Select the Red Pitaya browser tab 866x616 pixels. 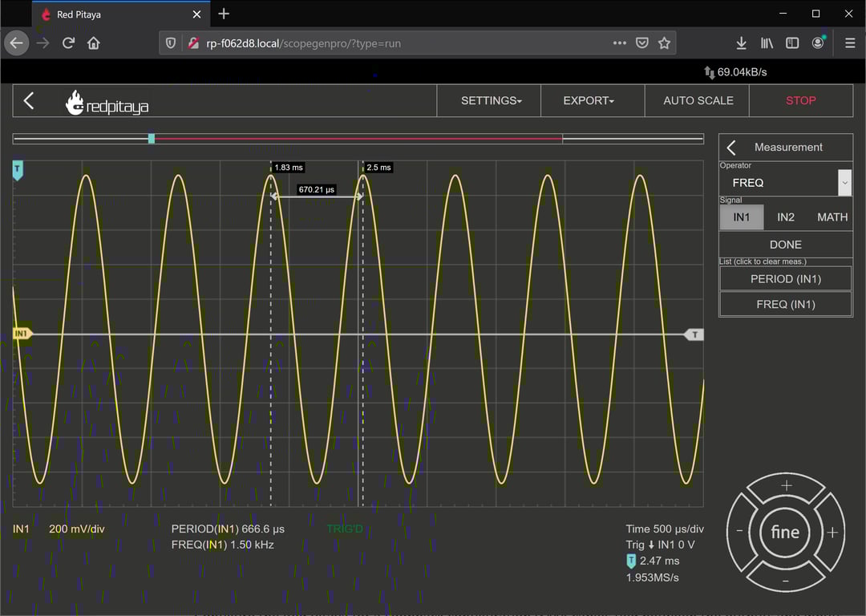(x=120, y=14)
